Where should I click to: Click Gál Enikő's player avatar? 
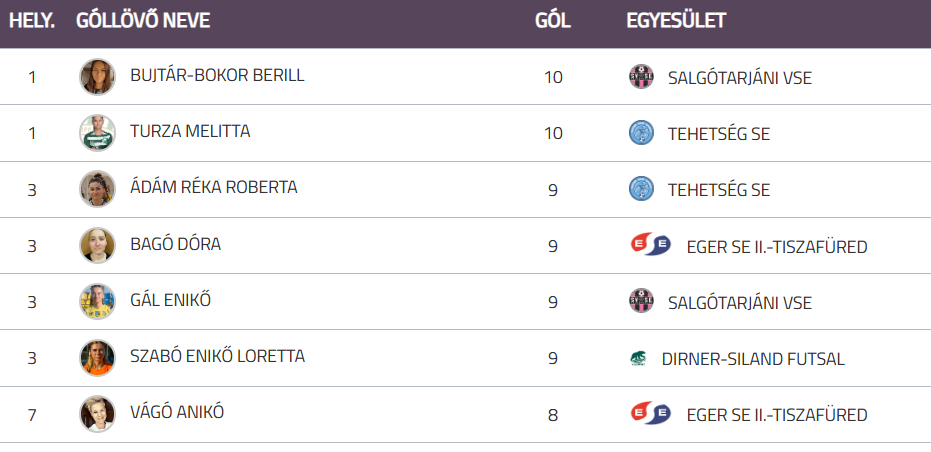(97, 302)
